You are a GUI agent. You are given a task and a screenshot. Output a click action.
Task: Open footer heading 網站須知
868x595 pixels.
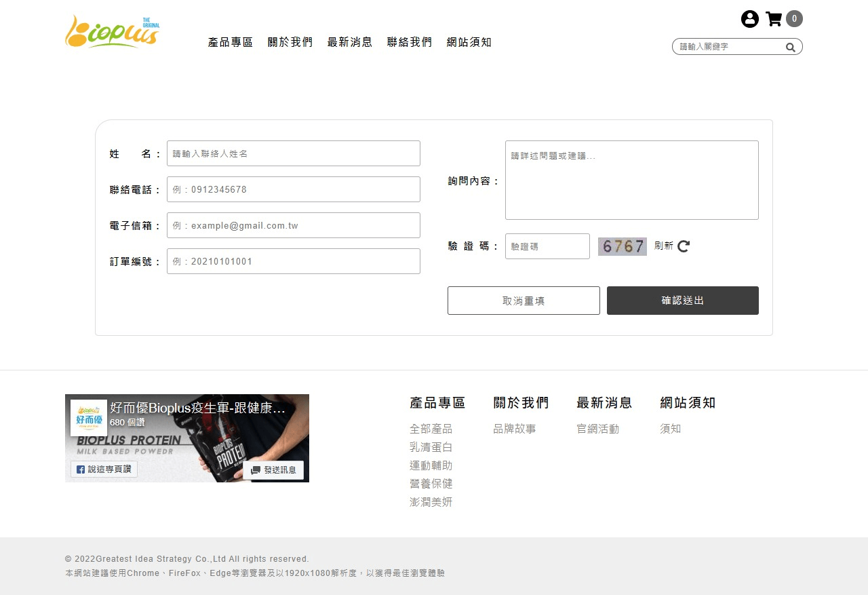(688, 403)
